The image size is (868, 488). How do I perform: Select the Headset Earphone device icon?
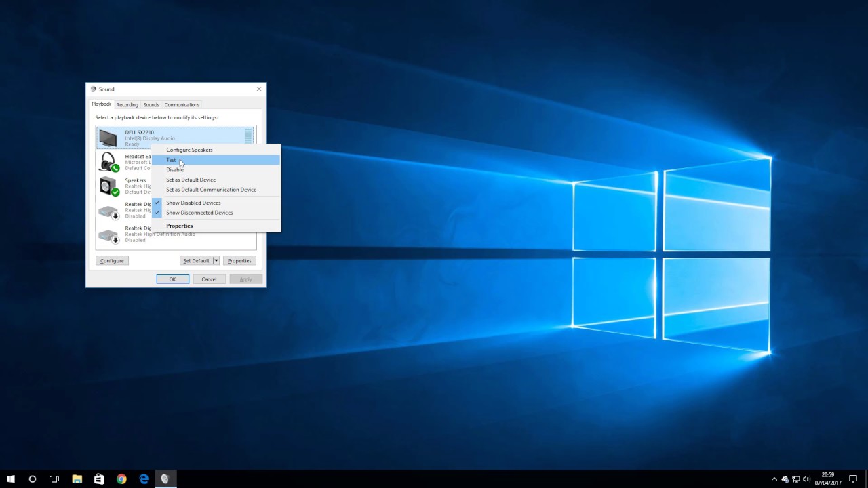(108, 162)
